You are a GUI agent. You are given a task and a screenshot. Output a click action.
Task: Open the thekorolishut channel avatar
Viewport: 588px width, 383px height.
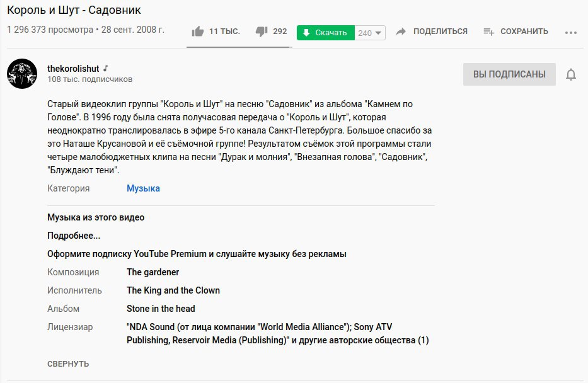coord(22,74)
